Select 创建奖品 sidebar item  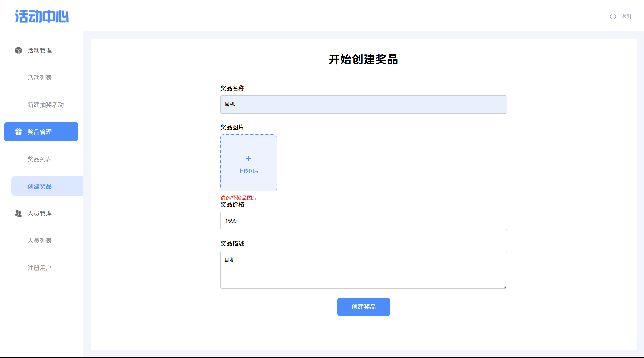(40, 186)
